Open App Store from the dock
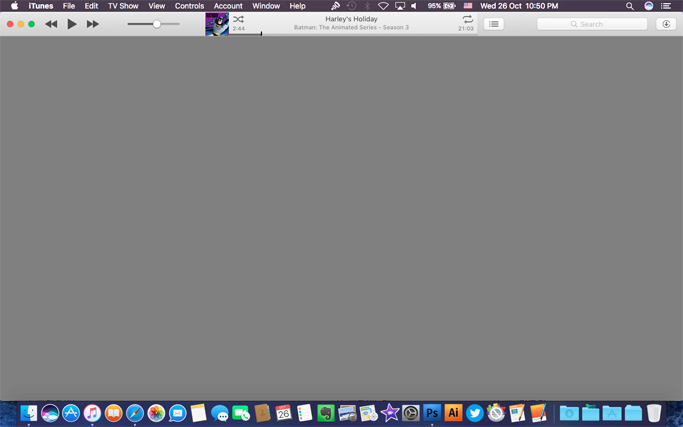The height and width of the screenshot is (427, 683). pyautogui.click(x=71, y=413)
